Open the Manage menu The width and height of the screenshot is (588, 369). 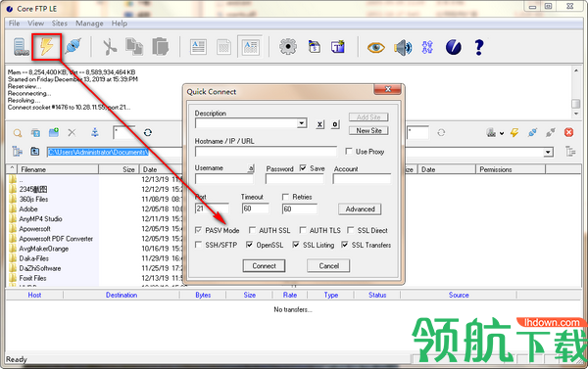click(89, 23)
